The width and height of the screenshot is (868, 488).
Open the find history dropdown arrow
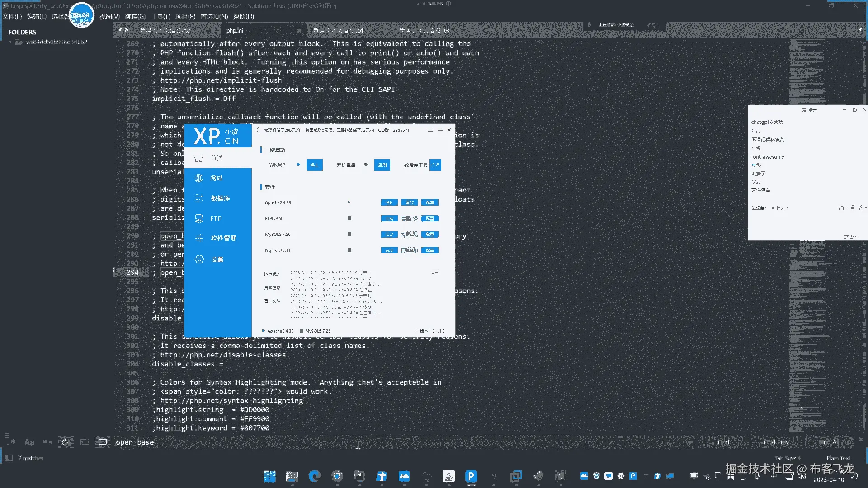[690, 442]
